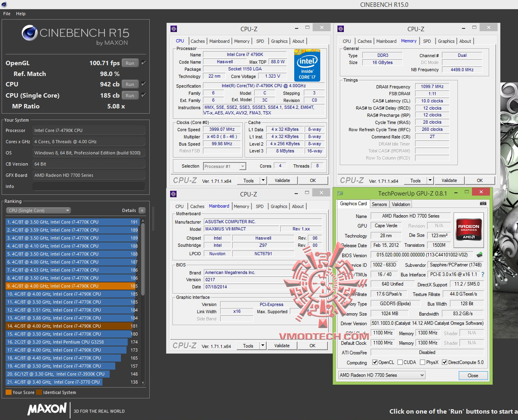Click the CPU-Z icon in the Memory tab window's title bar

pyautogui.click(x=341, y=29)
